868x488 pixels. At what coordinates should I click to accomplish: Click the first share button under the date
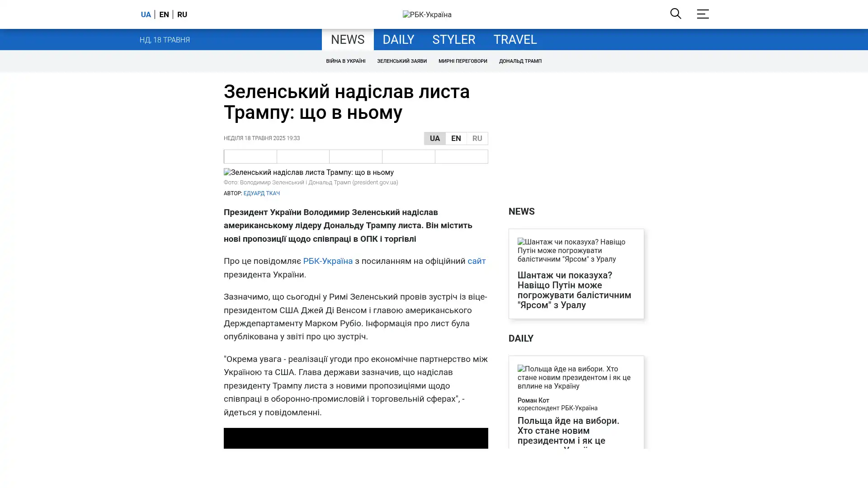[250, 156]
